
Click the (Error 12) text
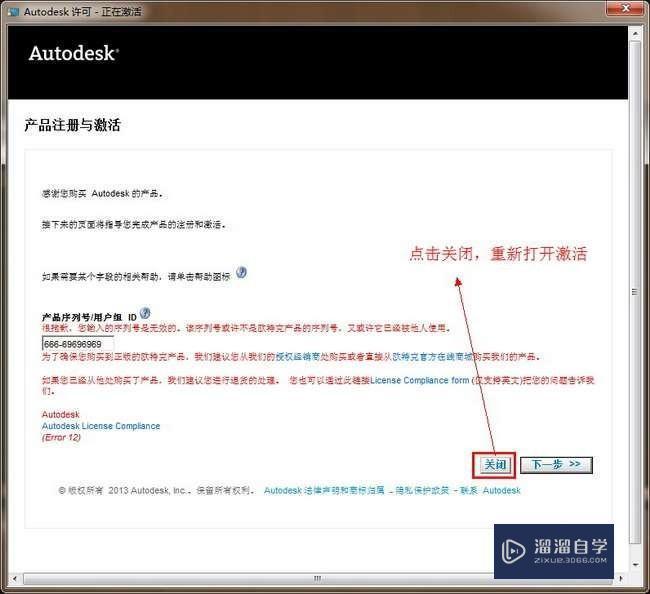click(x=61, y=437)
